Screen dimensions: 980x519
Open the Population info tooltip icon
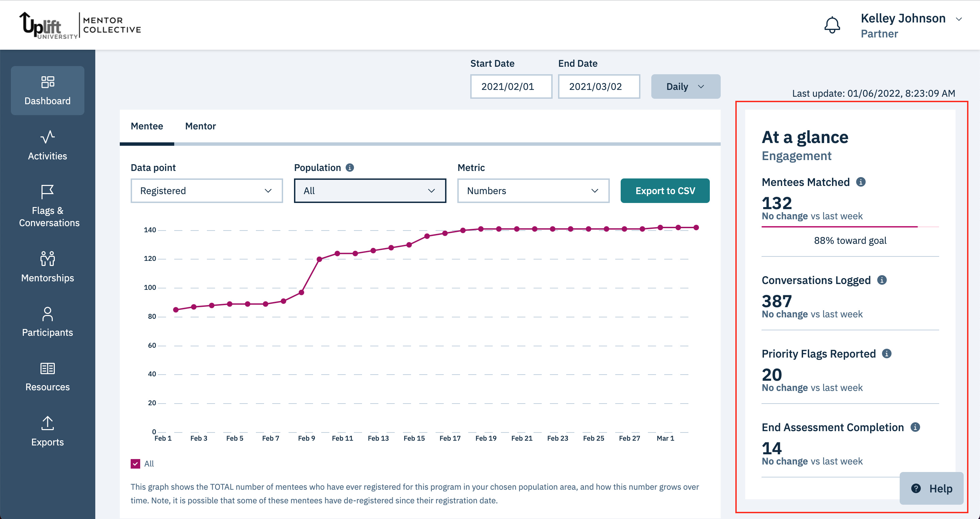tap(350, 167)
